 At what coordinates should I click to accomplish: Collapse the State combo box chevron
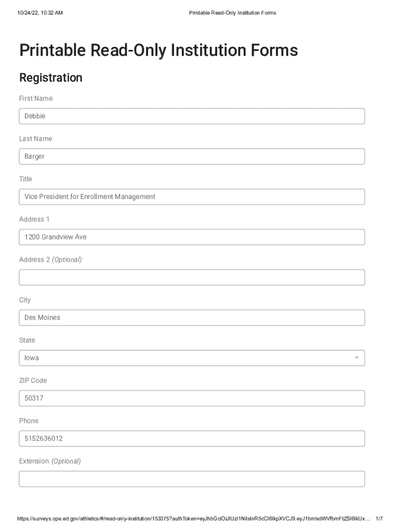tap(357, 357)
